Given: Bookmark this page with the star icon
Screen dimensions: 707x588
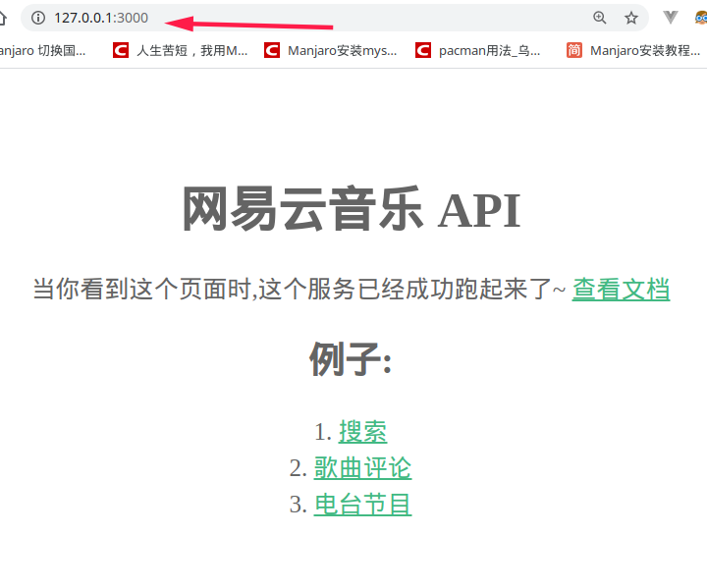Looking at the screenshot, I should [x=630, y=18].
